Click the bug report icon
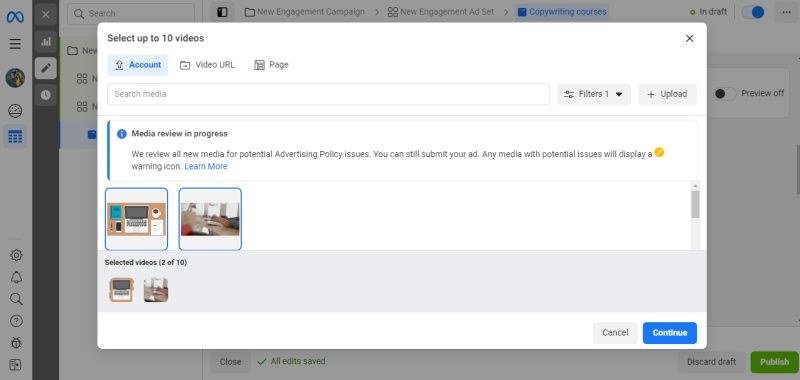This screenshot has width=800, height=380. (16, 343)
